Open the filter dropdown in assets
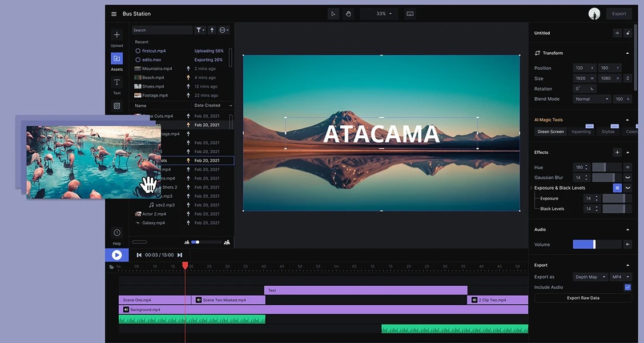 point(200,30)
